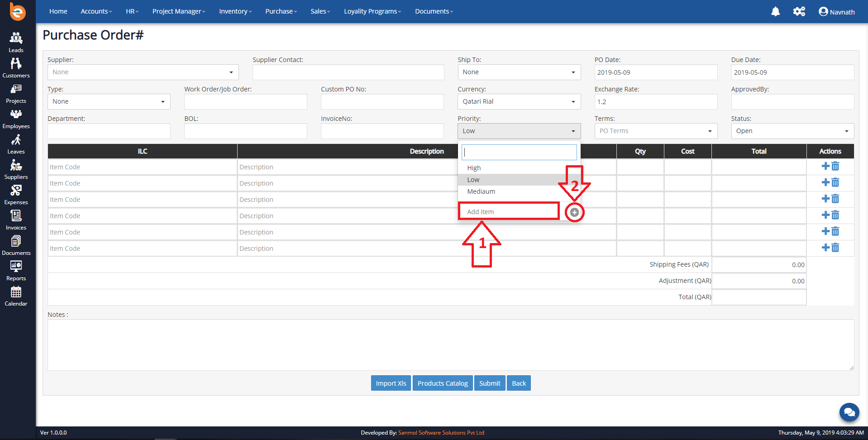This screenshot has height=440, width=868.
Task: Select High priority option
Action: (x=519, y=168)
